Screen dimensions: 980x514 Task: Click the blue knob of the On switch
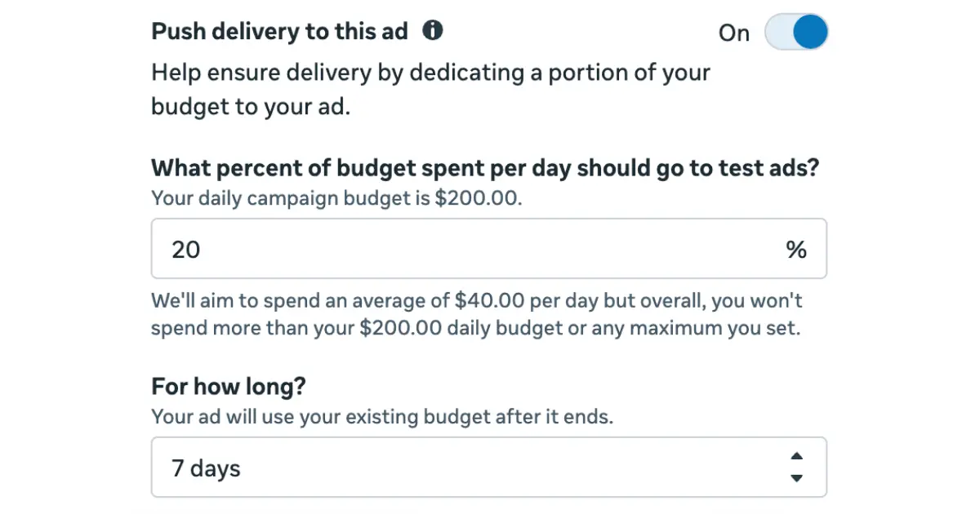[811, 33]
